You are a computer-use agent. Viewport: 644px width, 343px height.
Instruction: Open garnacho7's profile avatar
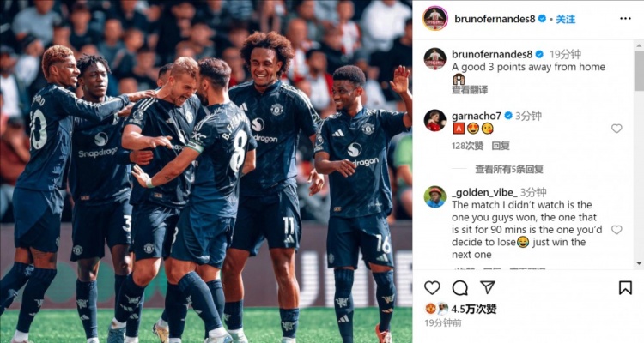click(x=435, y=120)
